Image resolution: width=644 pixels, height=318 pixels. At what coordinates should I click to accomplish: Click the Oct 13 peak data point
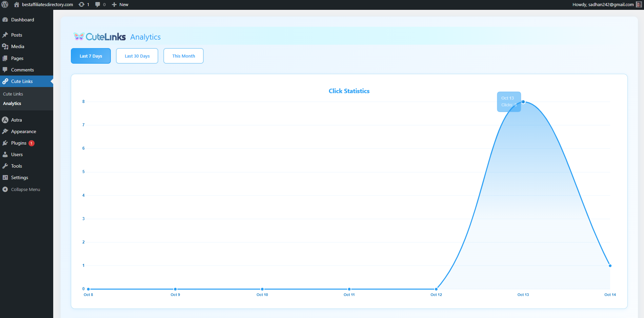[523, 102]
